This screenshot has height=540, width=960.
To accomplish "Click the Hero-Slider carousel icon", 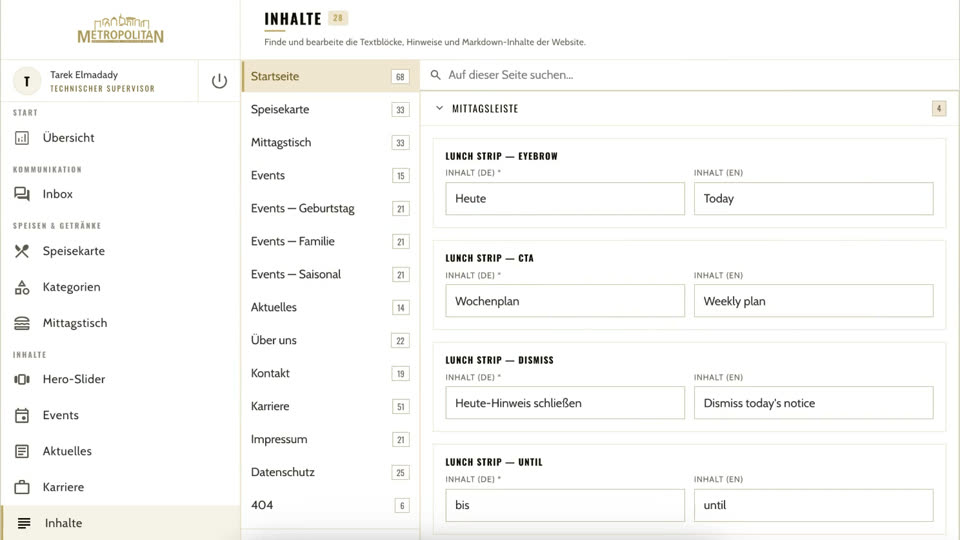I will click(x=22, y=380).
